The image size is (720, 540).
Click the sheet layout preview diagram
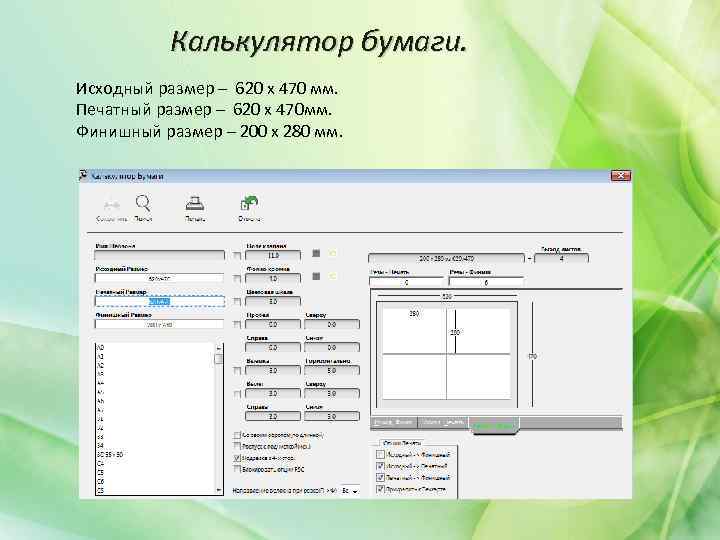[447, 354]
